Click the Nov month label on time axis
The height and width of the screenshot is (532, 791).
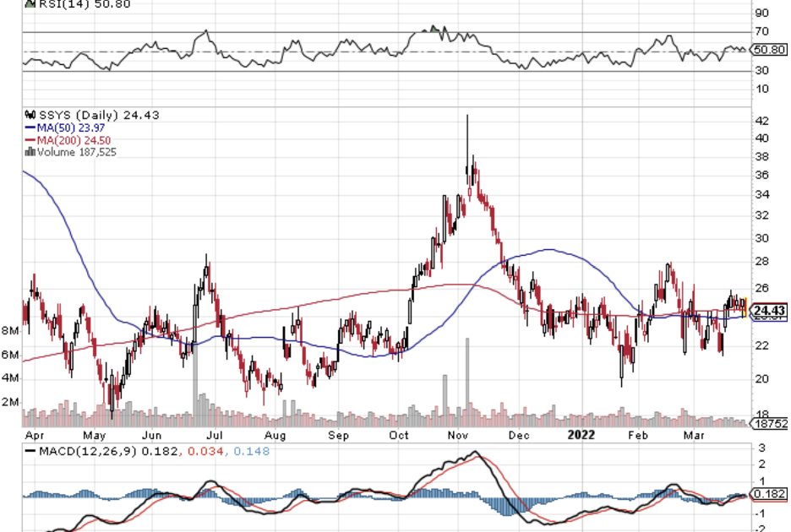click(457, 435)
